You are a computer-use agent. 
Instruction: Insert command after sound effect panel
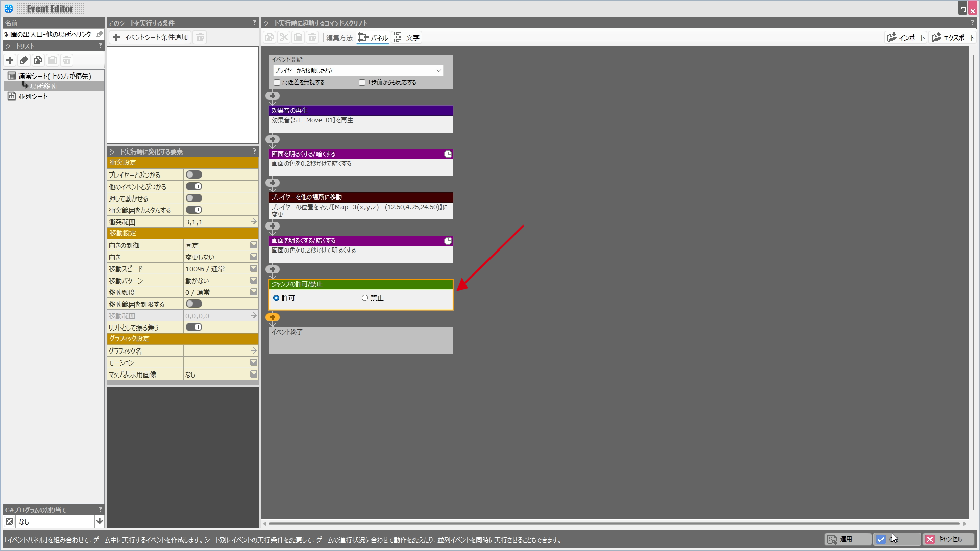click(273, 139)
